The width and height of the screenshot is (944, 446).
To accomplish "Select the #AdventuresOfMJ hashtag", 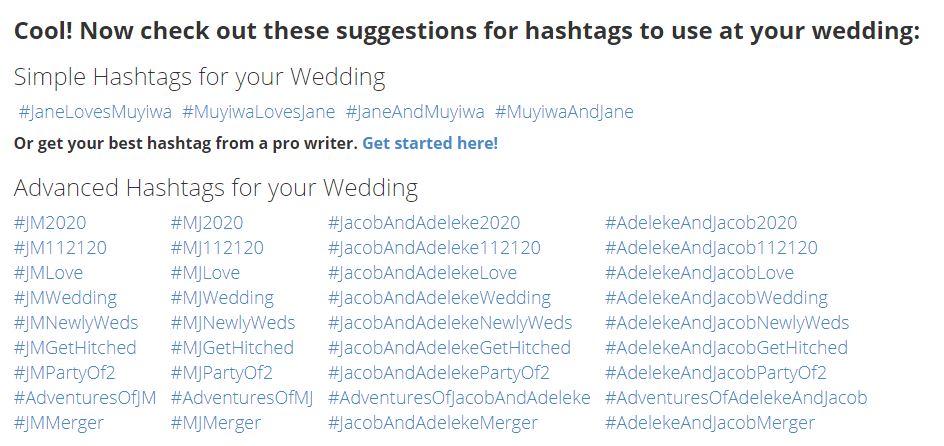I will (242, 398).
